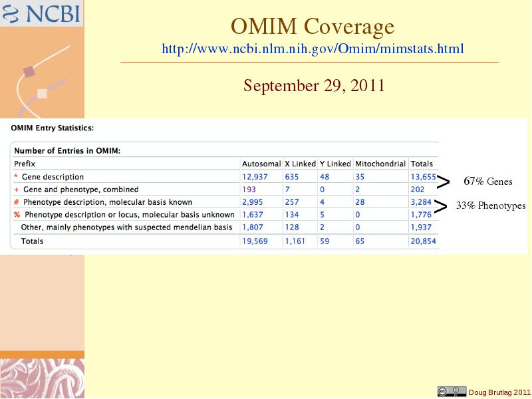The image size is (532, 399).
Task: Click Phenotype description, molecular basis known label
Action: point(108,202)
